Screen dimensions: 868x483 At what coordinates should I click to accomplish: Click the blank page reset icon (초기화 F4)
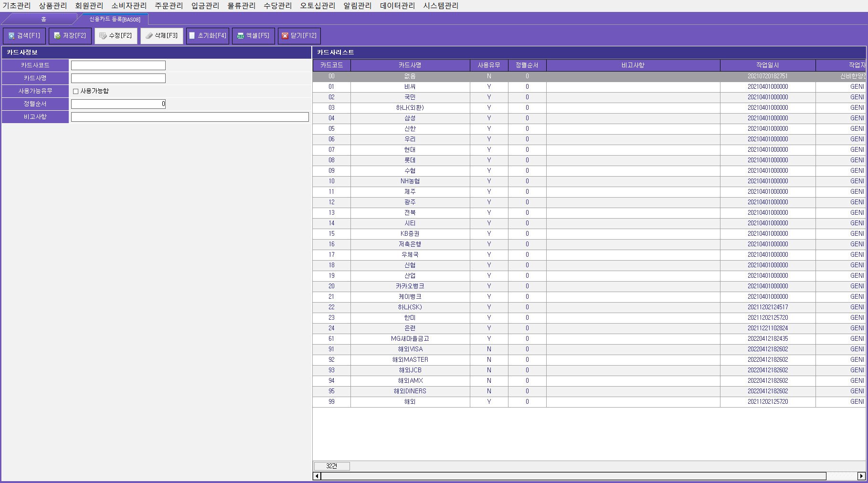pyautogui.click(x=192, y=36)
